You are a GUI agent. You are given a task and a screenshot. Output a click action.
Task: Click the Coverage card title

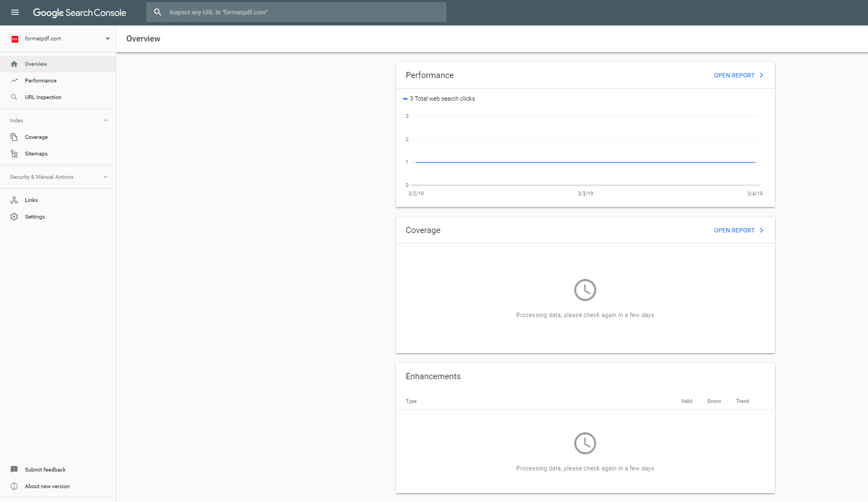pos(423,230)
